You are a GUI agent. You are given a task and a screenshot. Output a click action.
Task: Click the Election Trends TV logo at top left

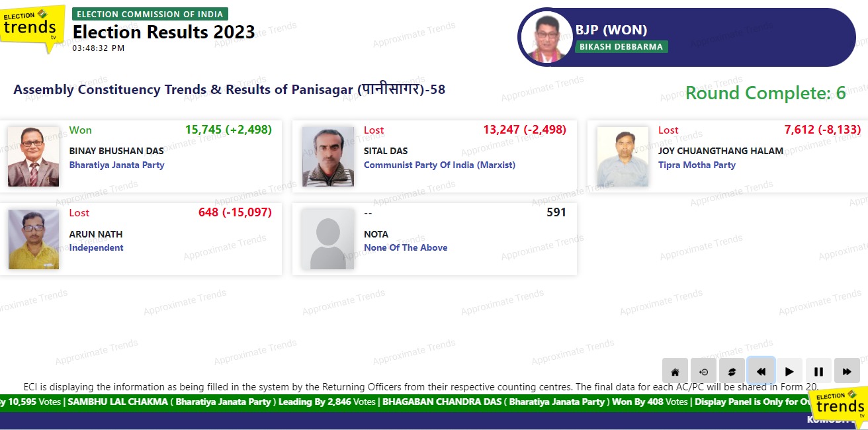pyautogui.click(x=32, y=28)
